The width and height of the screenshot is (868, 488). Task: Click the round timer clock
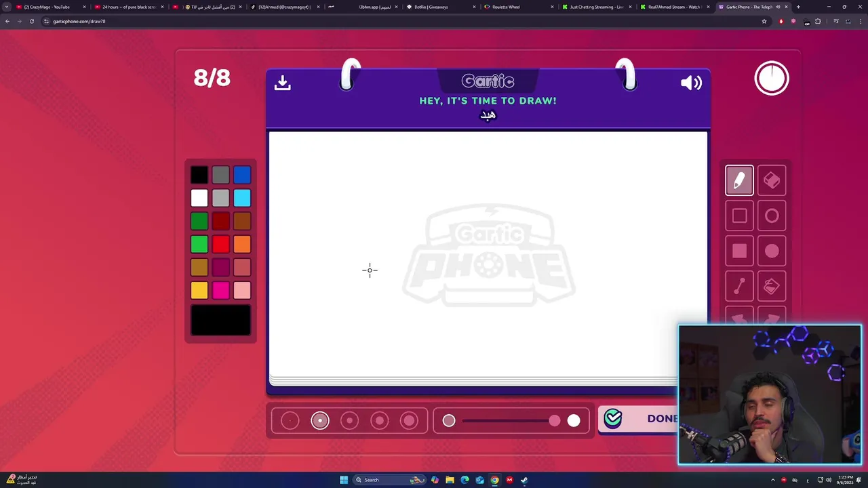click(772, 79)
